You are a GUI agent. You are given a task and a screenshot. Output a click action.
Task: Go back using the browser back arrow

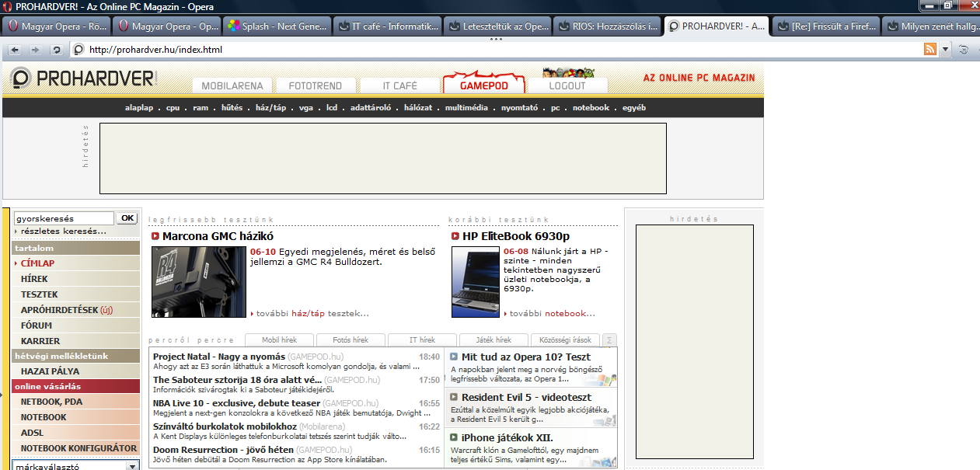pyautogui.click(x=16, y=50)
